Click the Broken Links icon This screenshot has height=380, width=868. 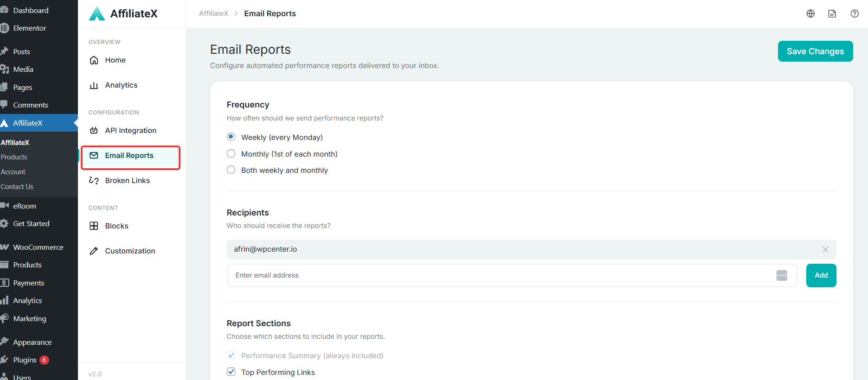(x=94, y=181)
